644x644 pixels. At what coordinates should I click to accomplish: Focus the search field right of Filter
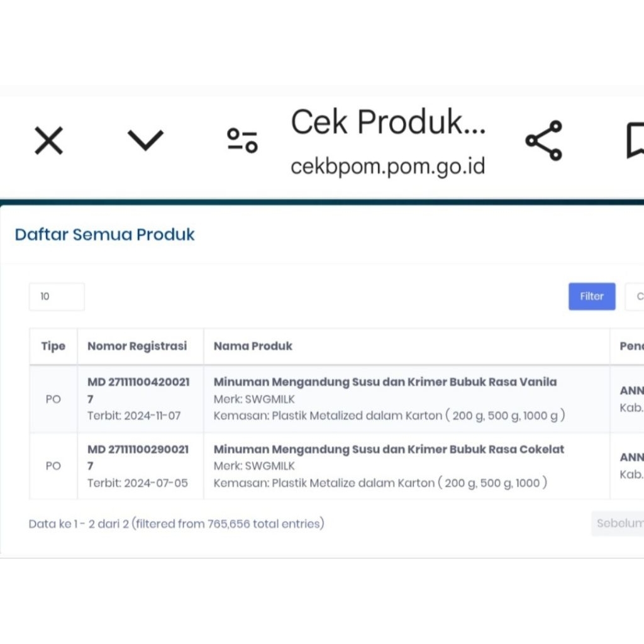[x=634, y=296]
